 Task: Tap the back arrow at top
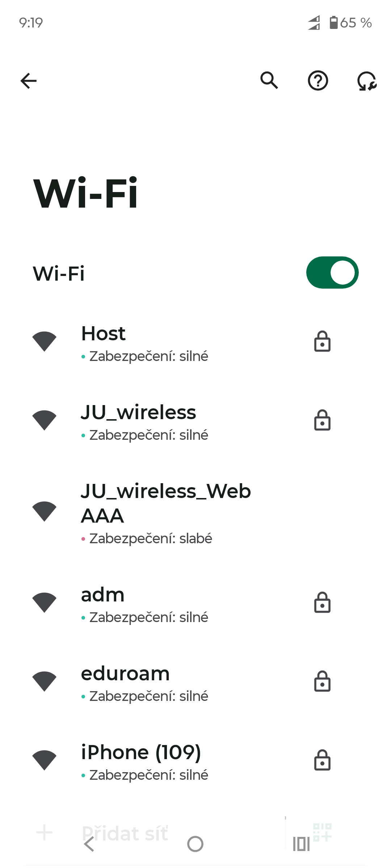29,81
